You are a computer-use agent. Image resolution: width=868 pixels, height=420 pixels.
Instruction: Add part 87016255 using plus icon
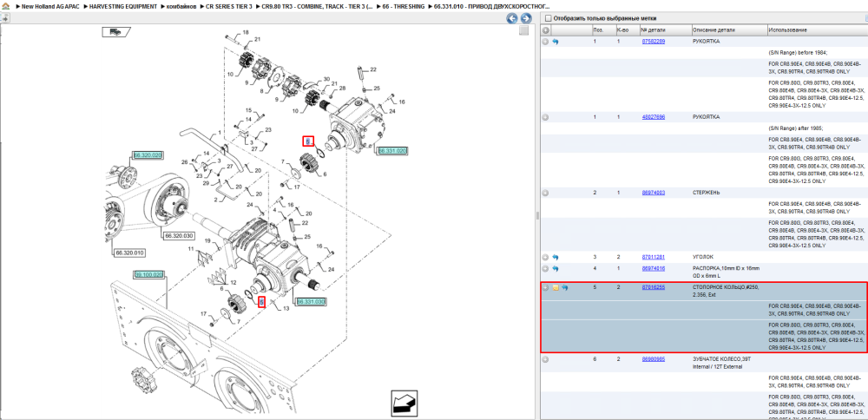click(546, 288)
